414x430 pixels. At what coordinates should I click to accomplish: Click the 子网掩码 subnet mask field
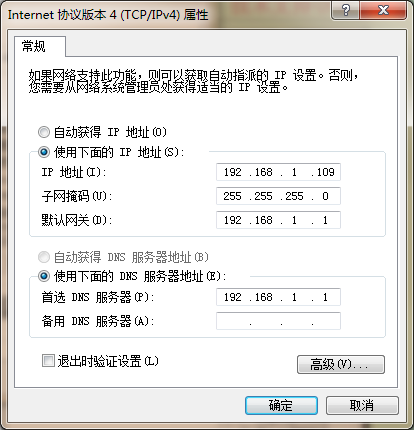point(278,196)
